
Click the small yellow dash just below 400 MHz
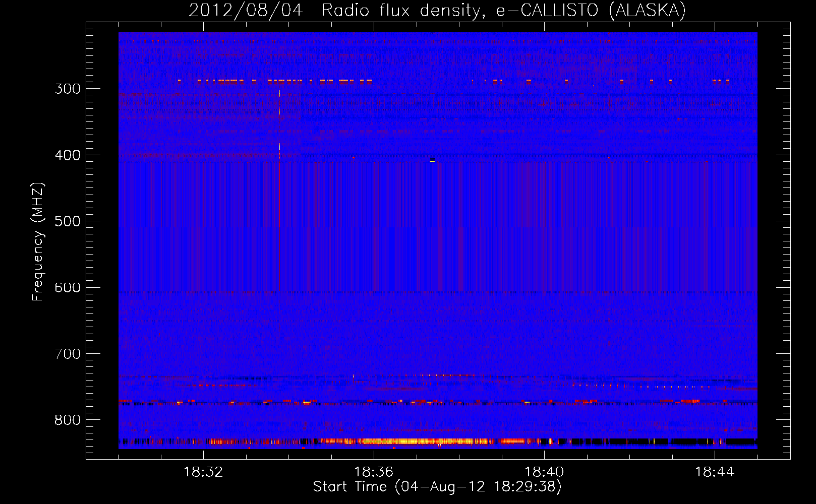(x=433, y=161)
